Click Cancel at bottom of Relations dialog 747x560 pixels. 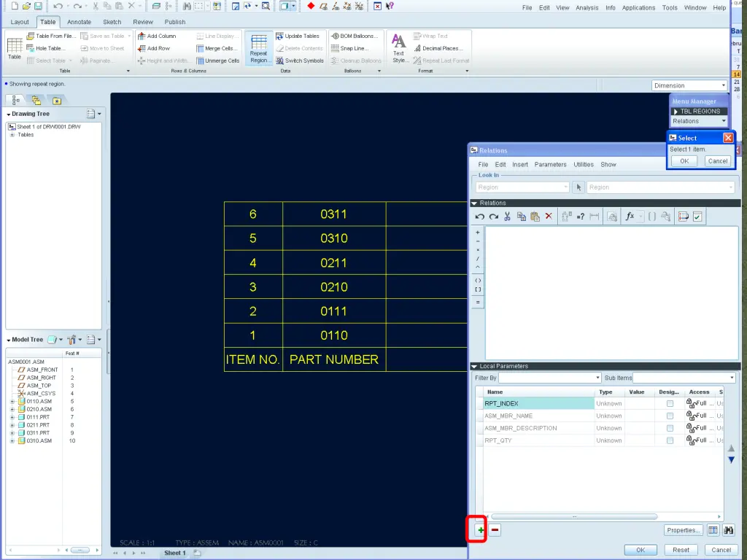click(721, 550)
